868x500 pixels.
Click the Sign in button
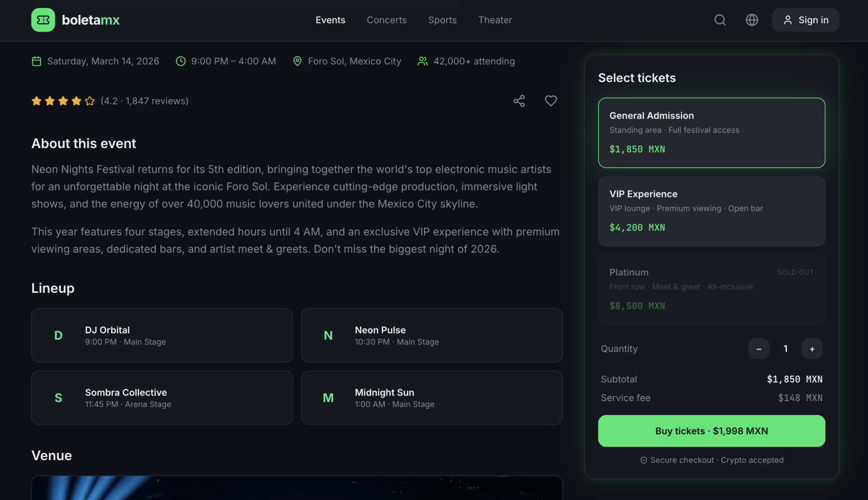[x=805, y=20]
